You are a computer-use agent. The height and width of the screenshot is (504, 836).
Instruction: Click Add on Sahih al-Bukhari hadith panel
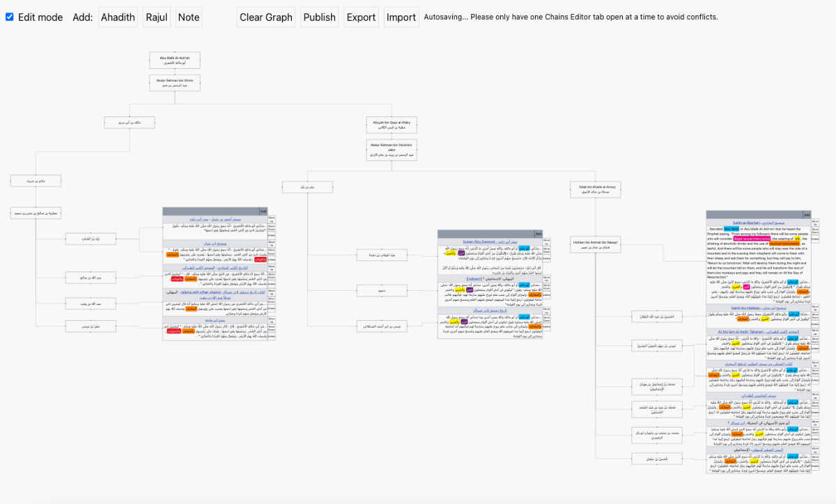click(806, 214)
